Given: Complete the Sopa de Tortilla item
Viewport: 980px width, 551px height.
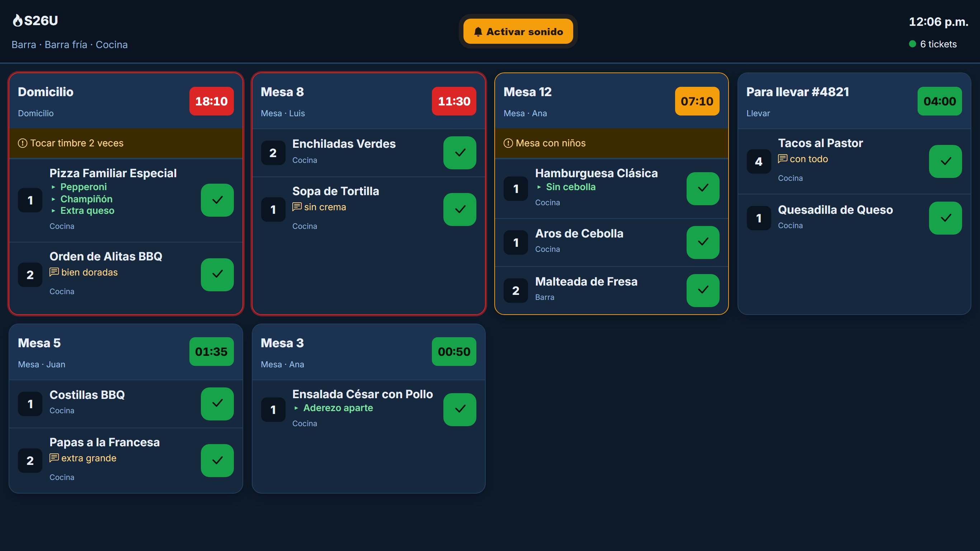Looking at the screenshot, I should click(x=460, y=209).
